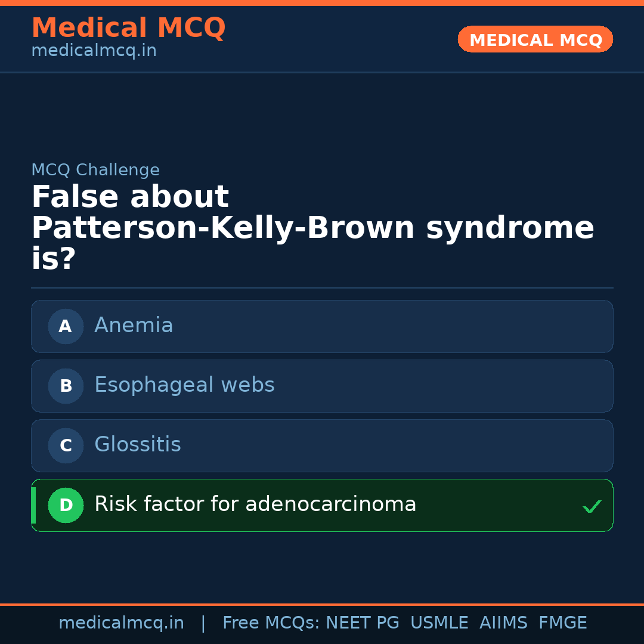Click FMGE in the footer
Image resolution: width=644 pixels, height=644 pixels.
point(563,623)
